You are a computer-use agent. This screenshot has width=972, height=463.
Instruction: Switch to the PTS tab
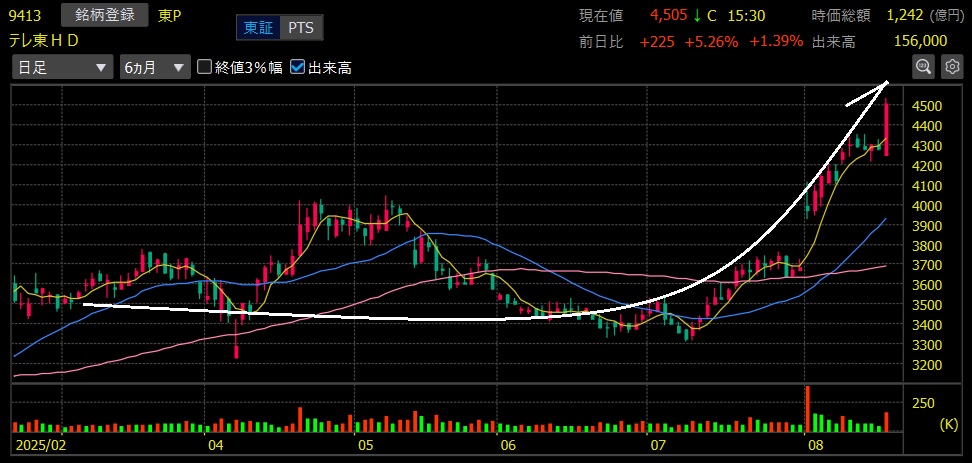[x=300, y=27]
